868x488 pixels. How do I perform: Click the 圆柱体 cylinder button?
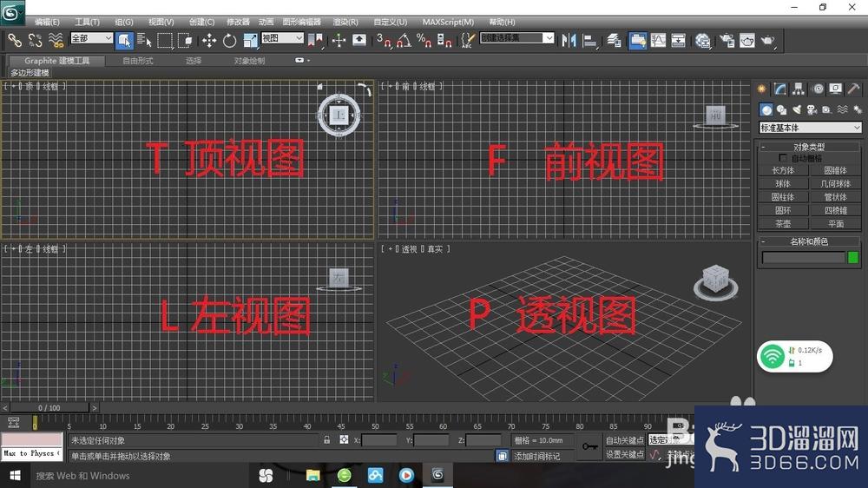click(783, 197)
